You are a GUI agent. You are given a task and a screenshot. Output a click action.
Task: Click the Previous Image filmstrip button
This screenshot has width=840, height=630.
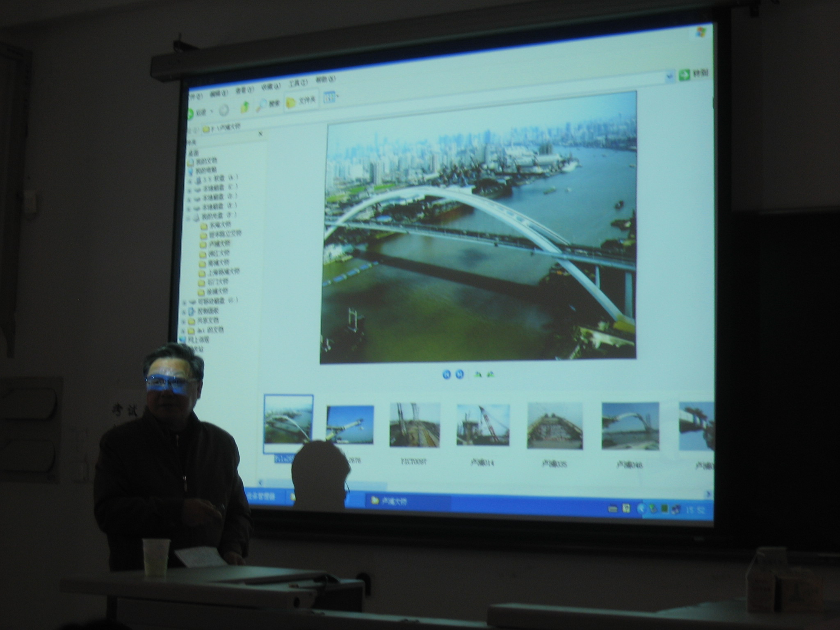[447, 374]
